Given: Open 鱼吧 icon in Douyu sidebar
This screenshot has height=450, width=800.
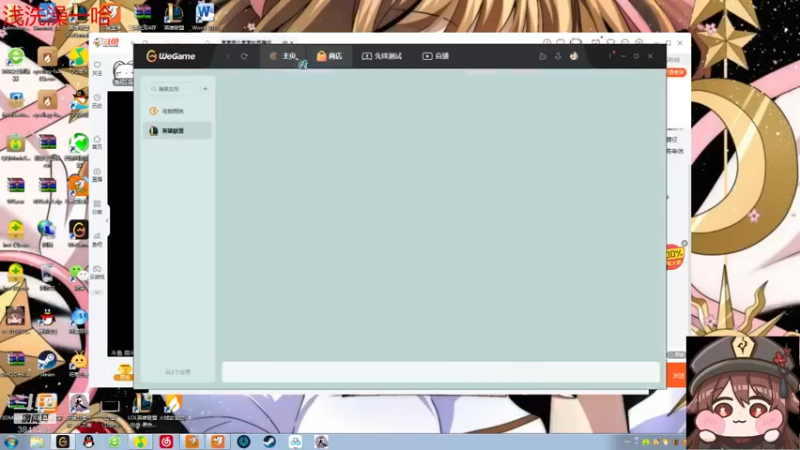Looking at the screenshot, I should pyautogui.click(x=97, y=240).
